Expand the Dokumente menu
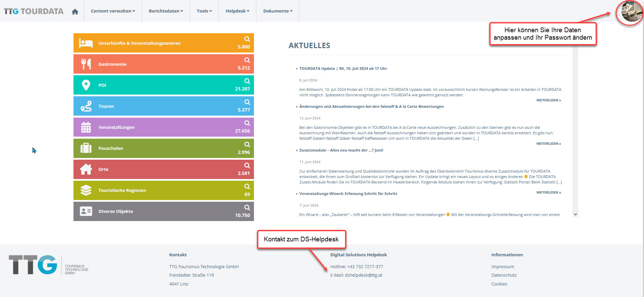 [278, 11]
